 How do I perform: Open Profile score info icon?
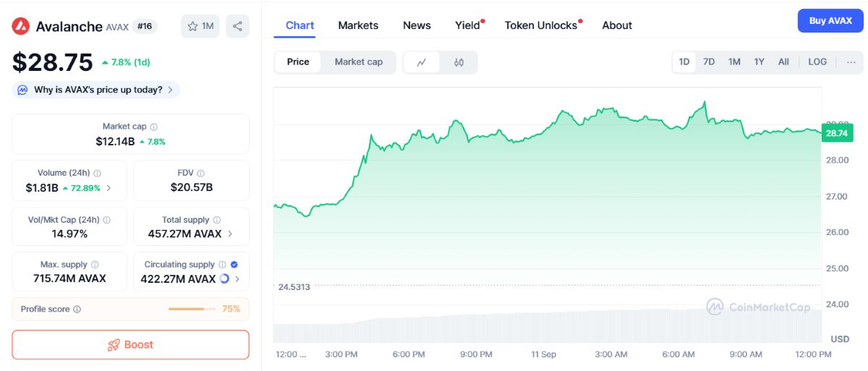click(x=77, y=310)
